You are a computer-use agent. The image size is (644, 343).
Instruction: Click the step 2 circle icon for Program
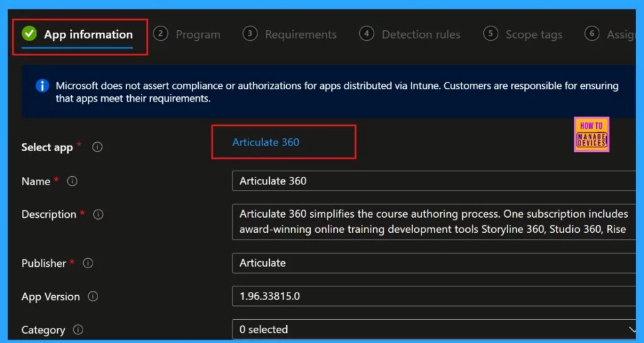click(160, 34)
